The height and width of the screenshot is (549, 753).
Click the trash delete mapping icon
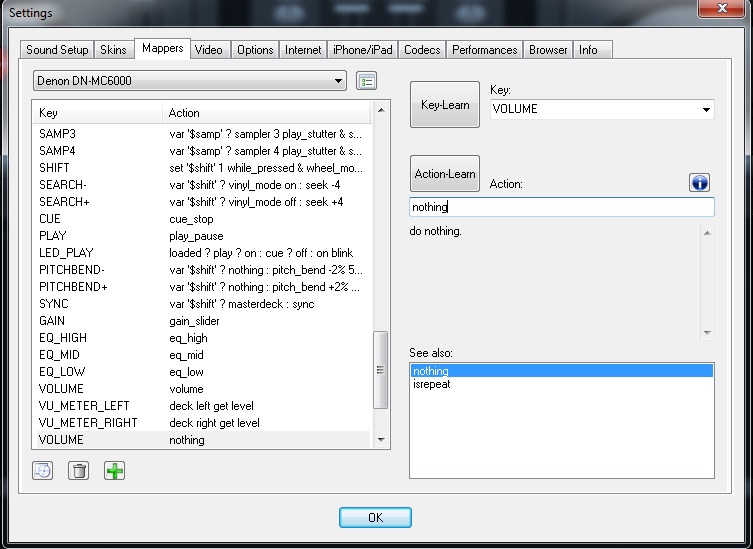click(x=79, y=471)
